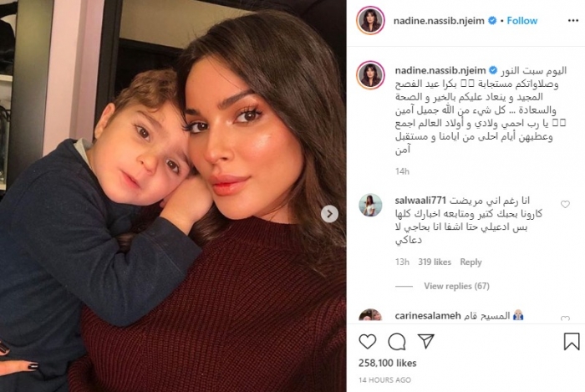The image size is (585, 392).
Task: Open the comment speech bubble icon
Action: coord(397,341)
